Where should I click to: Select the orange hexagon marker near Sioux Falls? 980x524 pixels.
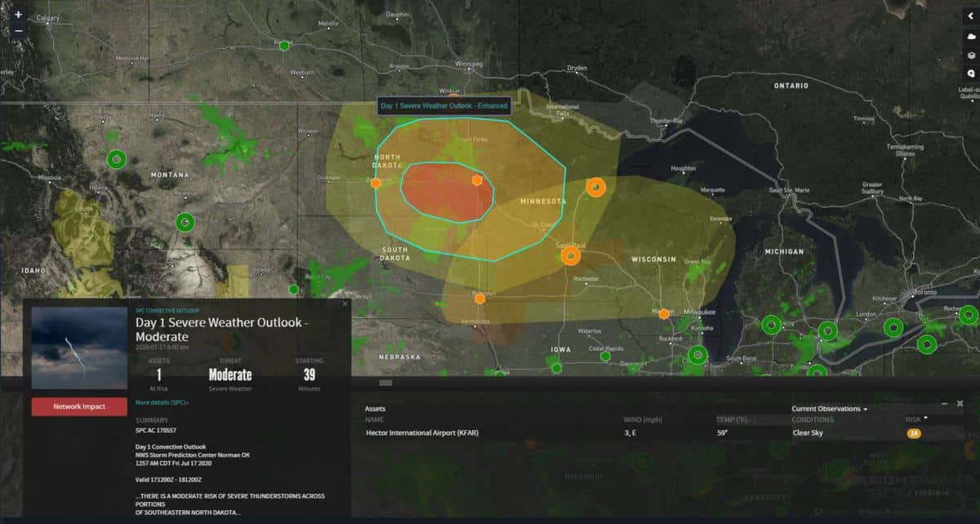(480, 299)
